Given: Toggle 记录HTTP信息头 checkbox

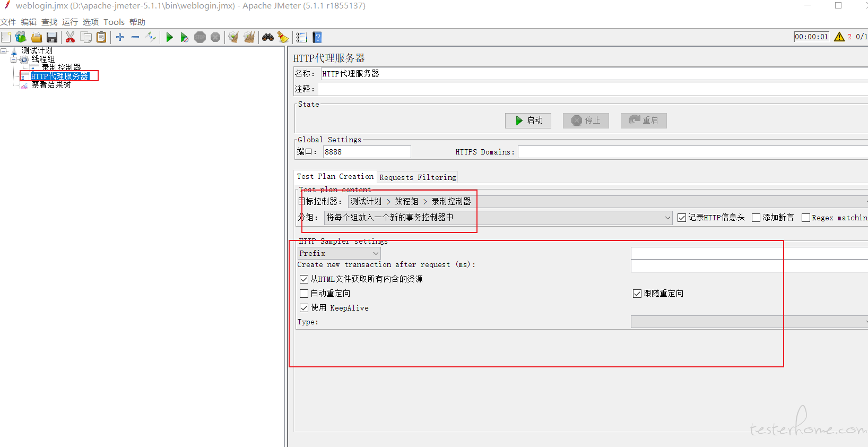Looking at the screenshot, I should (682, 218).
